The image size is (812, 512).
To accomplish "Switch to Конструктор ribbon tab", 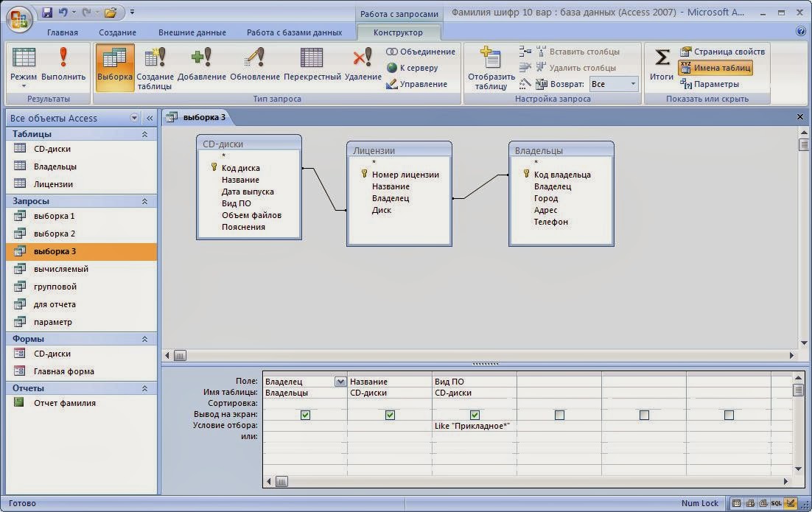I will coord(398,32).
